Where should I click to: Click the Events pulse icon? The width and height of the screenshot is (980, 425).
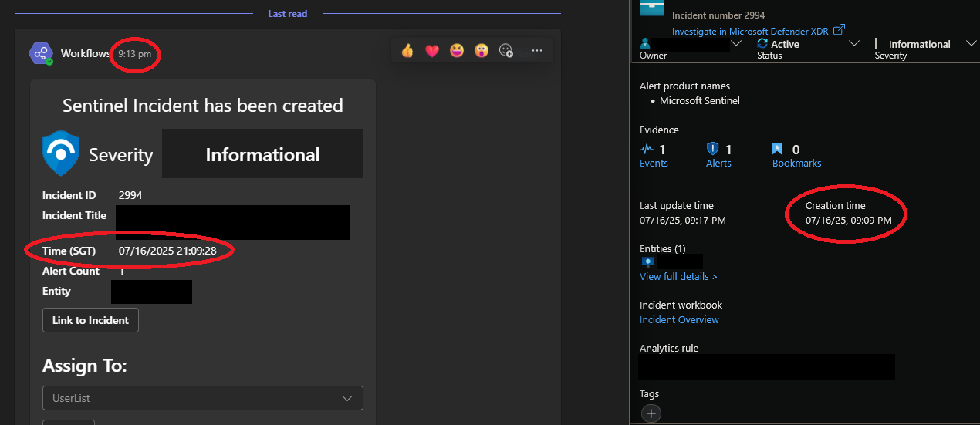point(647,149)
